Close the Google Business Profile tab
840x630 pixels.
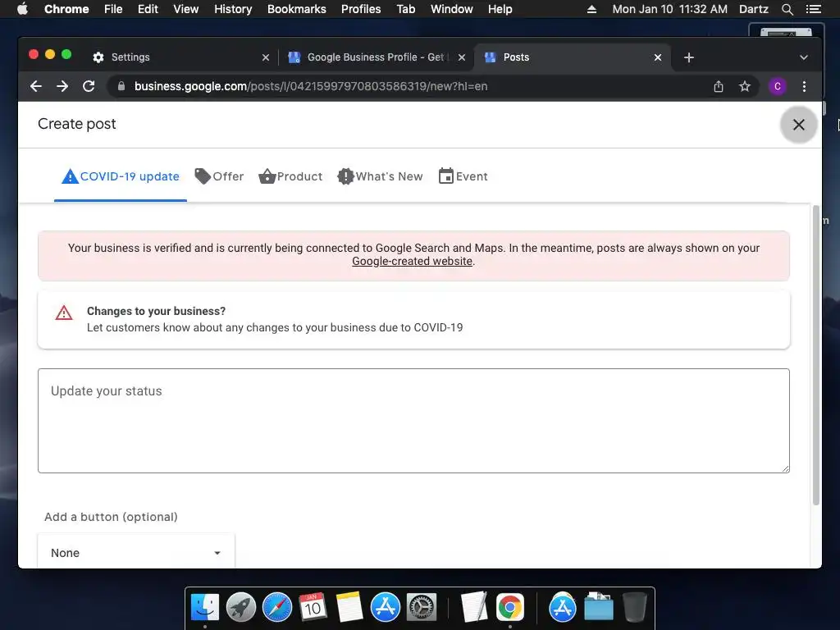click(x=462, y=57)
